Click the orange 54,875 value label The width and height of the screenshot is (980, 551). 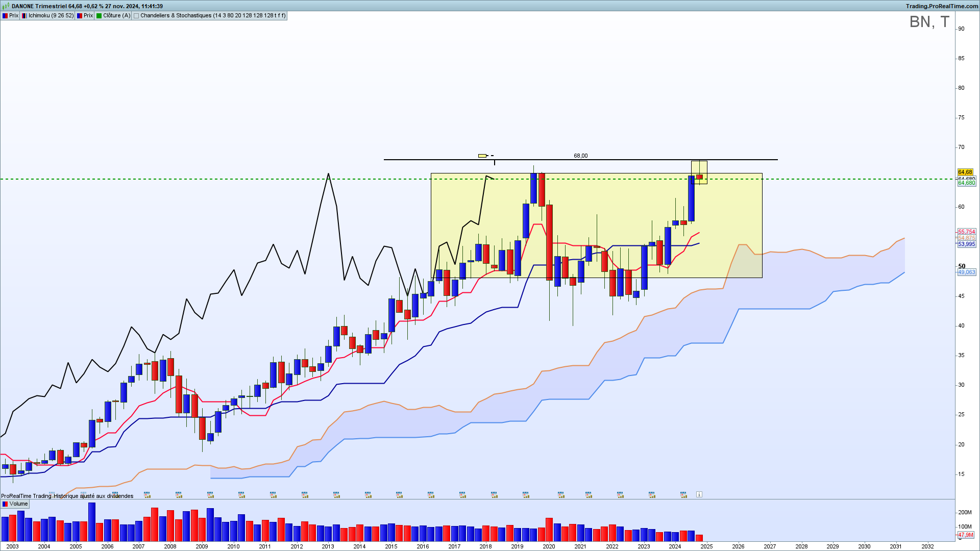tap(967, 238)
